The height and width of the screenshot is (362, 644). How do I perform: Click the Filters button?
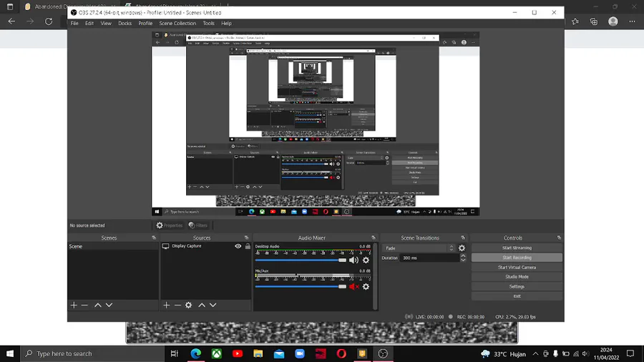pos(198,225)
